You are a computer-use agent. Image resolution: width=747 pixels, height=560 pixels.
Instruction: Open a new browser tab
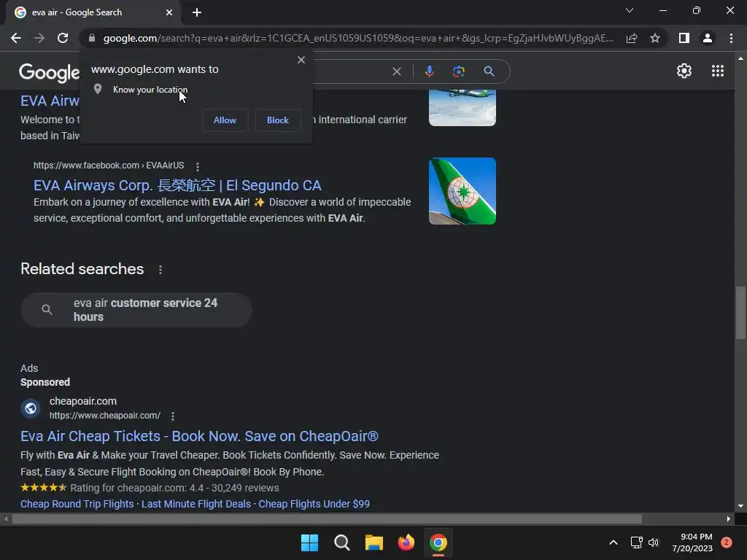coord(197,12)
